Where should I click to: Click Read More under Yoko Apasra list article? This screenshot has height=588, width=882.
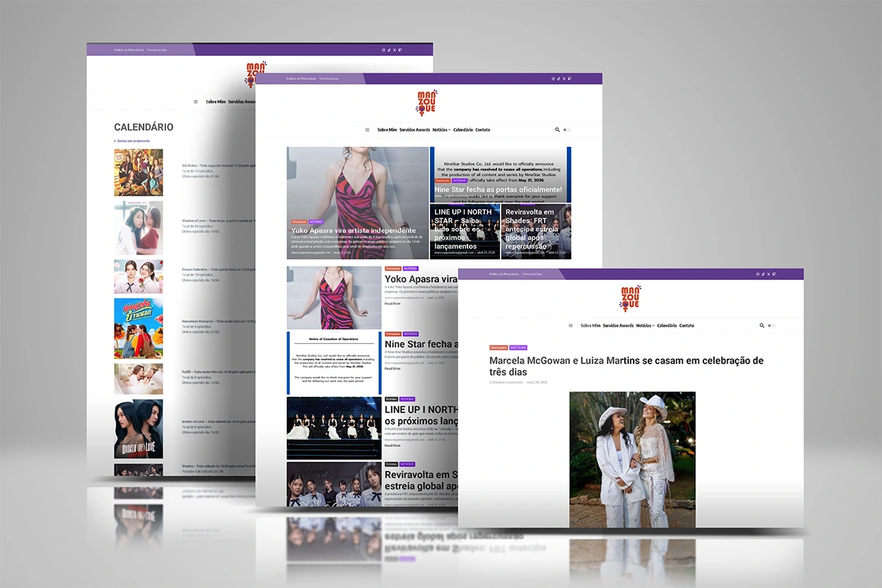(392, 304)
